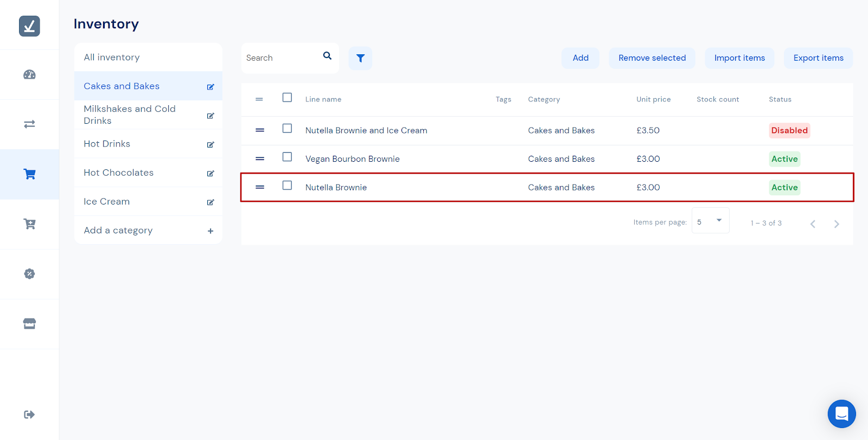Edit the Hot Chocolates category
Image resolution: width=868 pixels, height=440 pixels.
[210, 173]
